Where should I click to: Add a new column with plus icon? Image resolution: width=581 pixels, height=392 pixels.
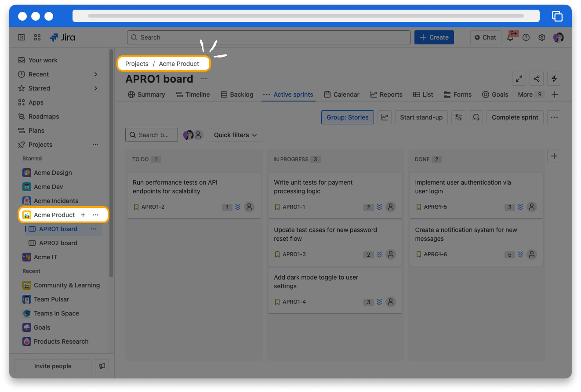(554, 156)
